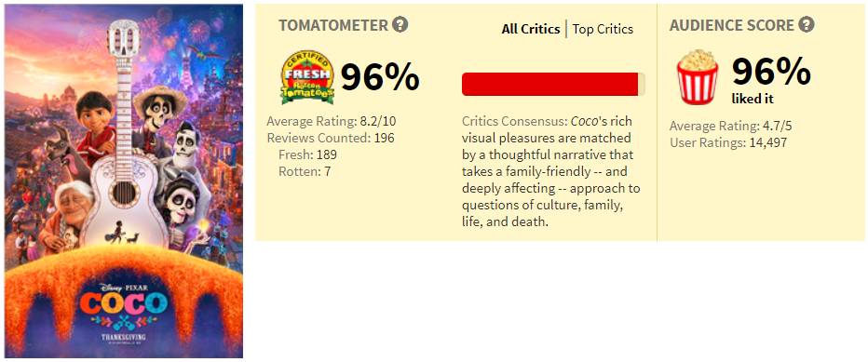Click the popcorn bucket audience icon
Image resolution: width=868 pixels, height=362 pixels.
click(x=697, y=77)
